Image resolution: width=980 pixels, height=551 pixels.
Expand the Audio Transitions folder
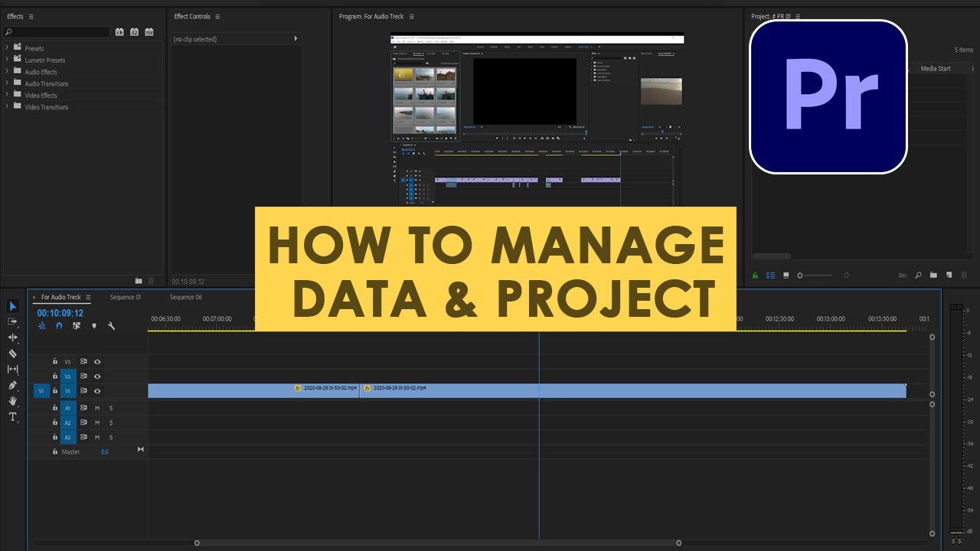point(7,83)
